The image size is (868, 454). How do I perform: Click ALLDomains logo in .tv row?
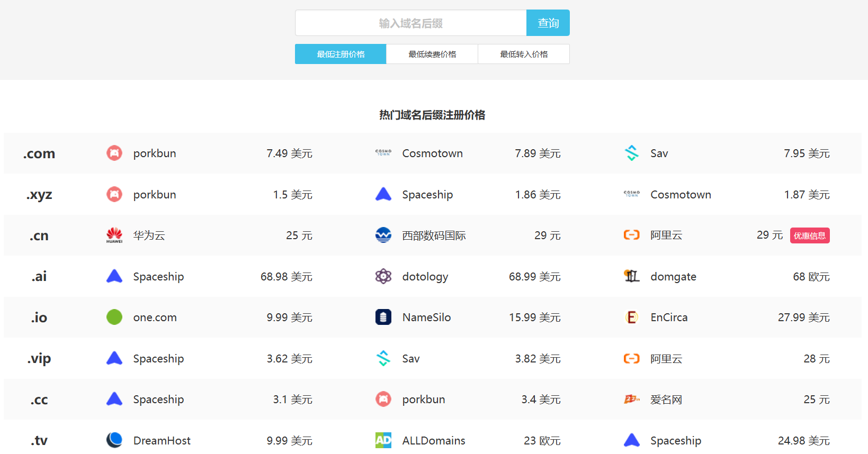point(383,440)
